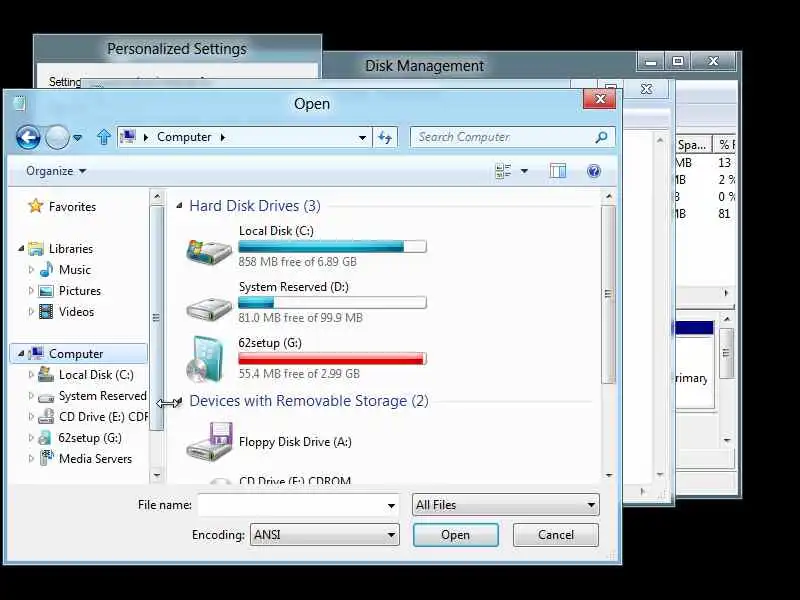Select Favorites in the navigation pane
Image resolution: width=800 pixels, height=600 pixels.
pos(72,207)
